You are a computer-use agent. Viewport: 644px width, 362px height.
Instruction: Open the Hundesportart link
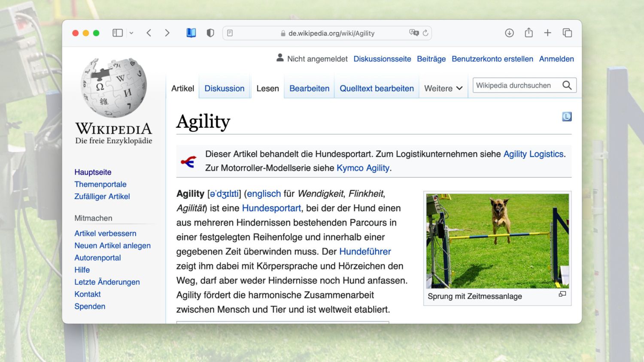click(271, 208)
